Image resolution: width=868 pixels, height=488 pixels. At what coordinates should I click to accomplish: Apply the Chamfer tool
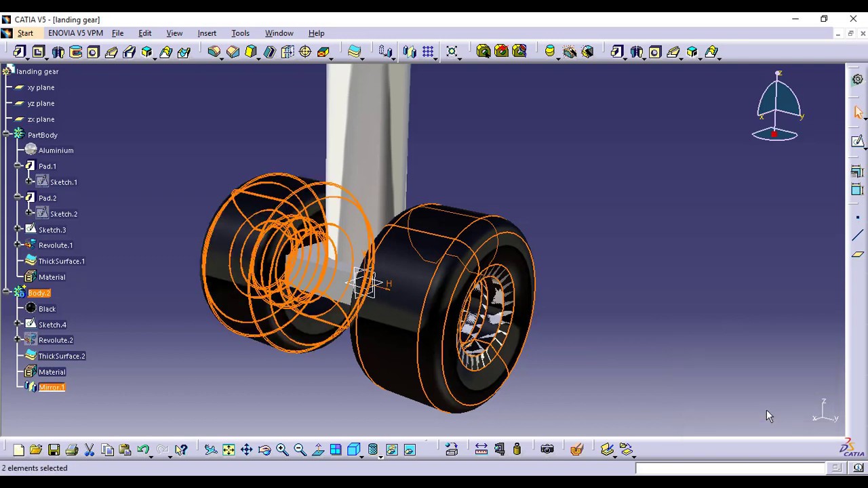(233, 52)
